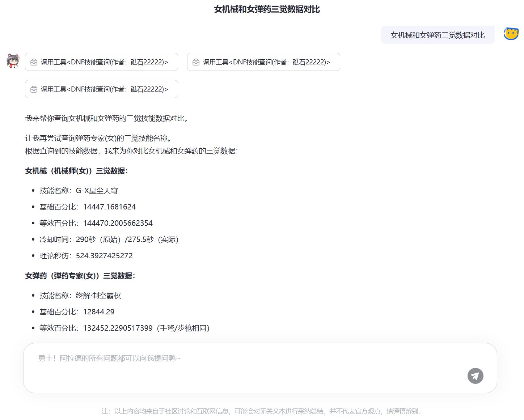The height and width of the screenshot is (420, 524).
Task: Click the bottom disclaimer note text
Action: 262,411
